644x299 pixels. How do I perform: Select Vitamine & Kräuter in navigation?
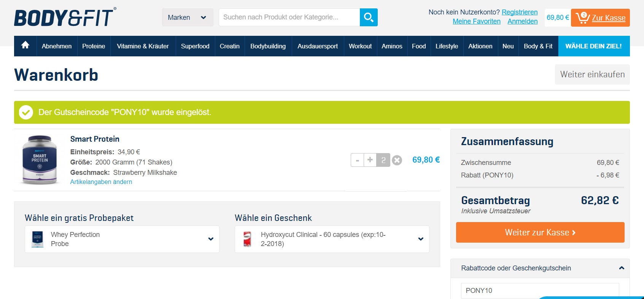point(143,46)
